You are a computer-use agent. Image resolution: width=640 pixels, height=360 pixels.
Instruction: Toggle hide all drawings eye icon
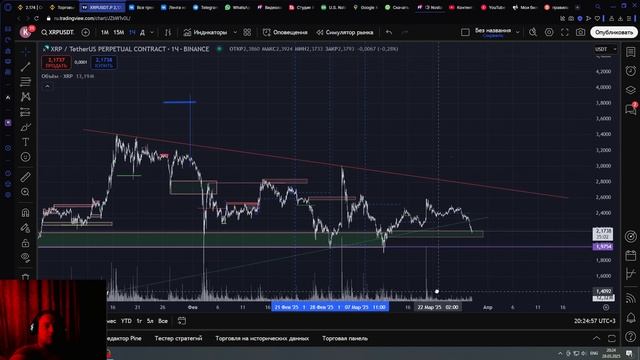[25, 258]
